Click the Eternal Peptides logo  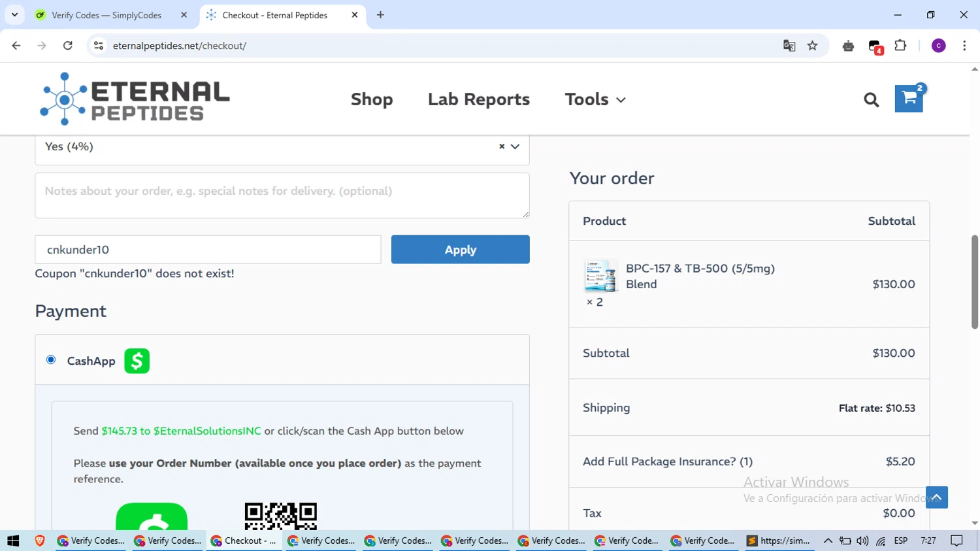[135, 99]
